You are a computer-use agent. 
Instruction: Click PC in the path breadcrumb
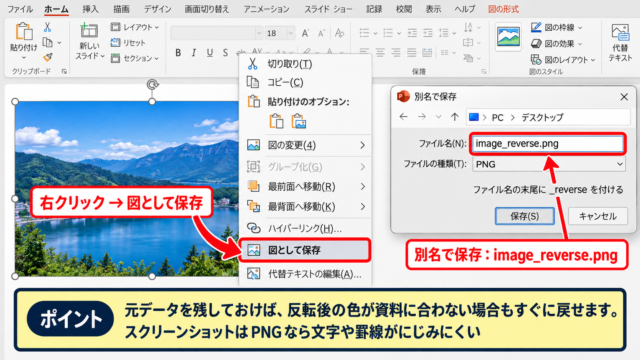pyautogui.click(x=497, y=118)
